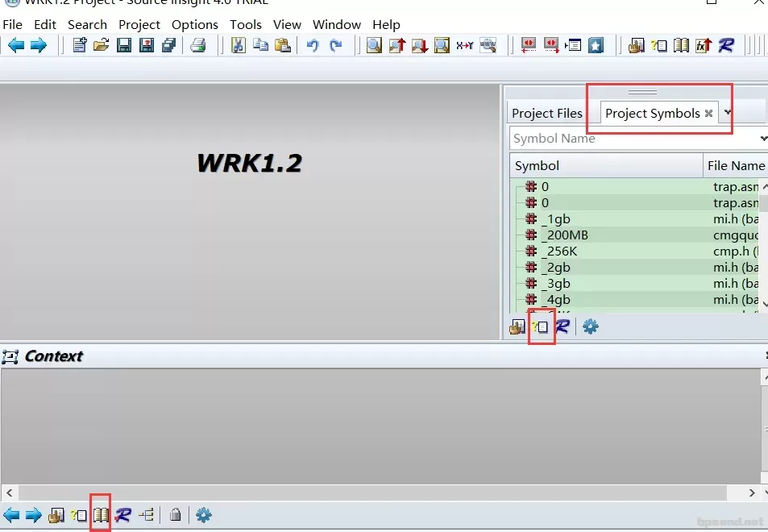The width and height of the screenshot is (768, 532).
Task: Click Context window left scroll arrow
Action: (x=10, y=493)
